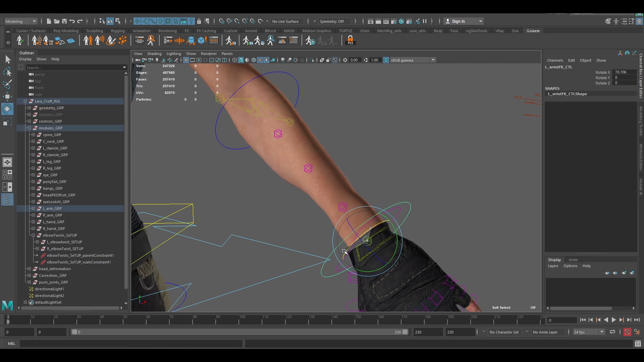The image size is (644, 362).
Task: Open the viewport Lighting menu
Action: [174, 54]
